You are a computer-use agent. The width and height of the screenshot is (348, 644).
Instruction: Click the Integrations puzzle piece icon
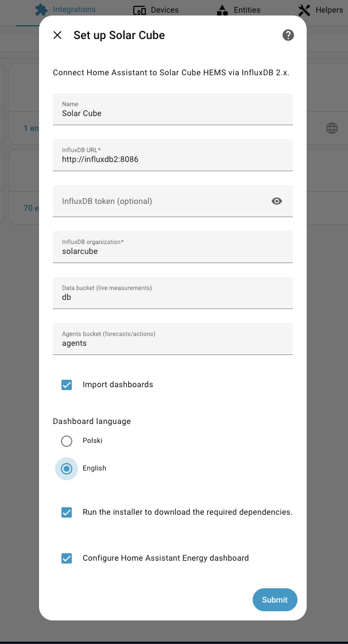(41, 9)
